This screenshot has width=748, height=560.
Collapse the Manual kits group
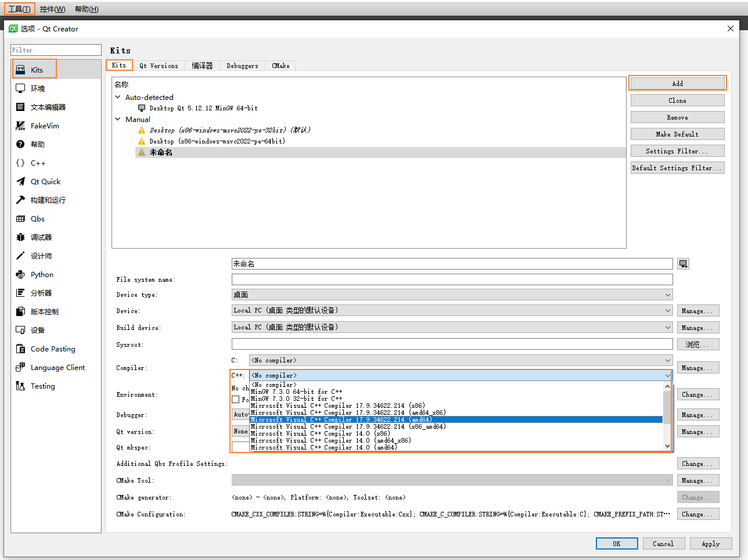118,119
